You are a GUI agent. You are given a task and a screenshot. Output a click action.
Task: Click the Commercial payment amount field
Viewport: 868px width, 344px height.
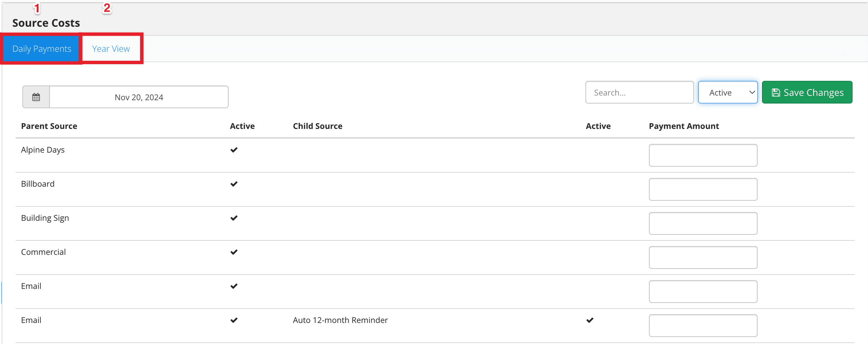(703, 257)
